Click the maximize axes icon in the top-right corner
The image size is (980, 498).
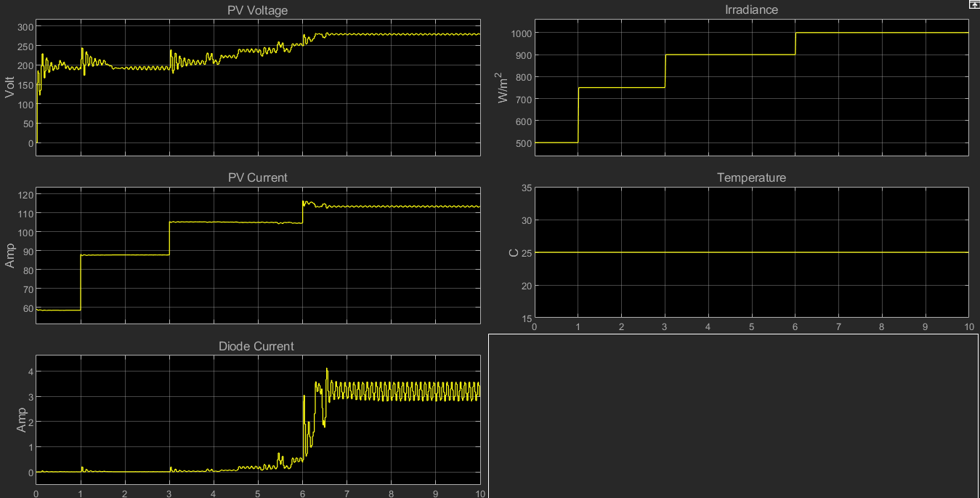click(x=974, y=4)
